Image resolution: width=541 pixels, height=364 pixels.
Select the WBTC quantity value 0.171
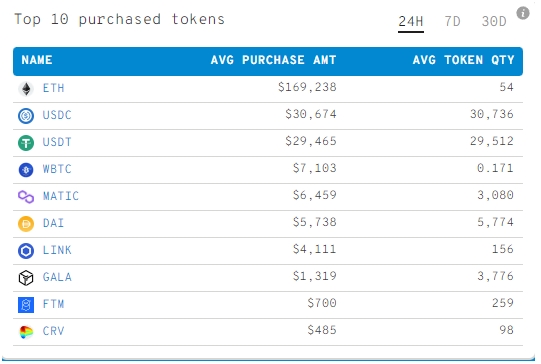coord(495,168)
